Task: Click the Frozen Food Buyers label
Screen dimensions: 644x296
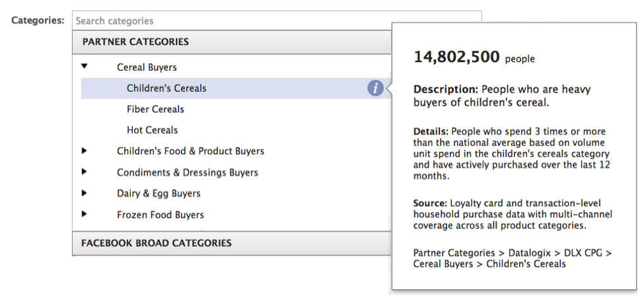Action: tap(161, 215)
